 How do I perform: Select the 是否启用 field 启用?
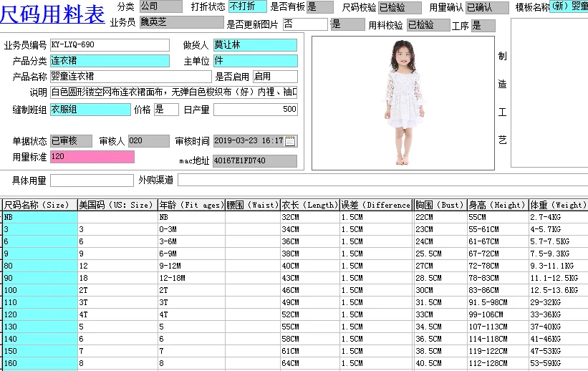(x=275, y=77)
